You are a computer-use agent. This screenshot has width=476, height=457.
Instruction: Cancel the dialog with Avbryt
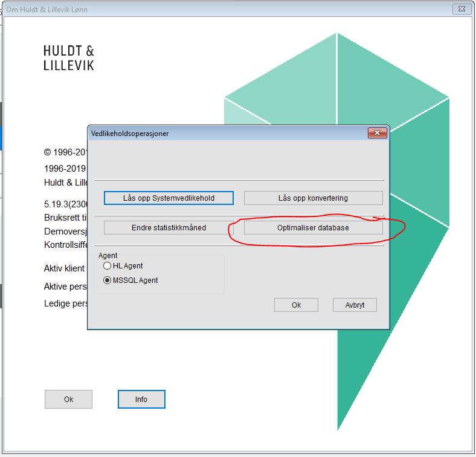355,305
